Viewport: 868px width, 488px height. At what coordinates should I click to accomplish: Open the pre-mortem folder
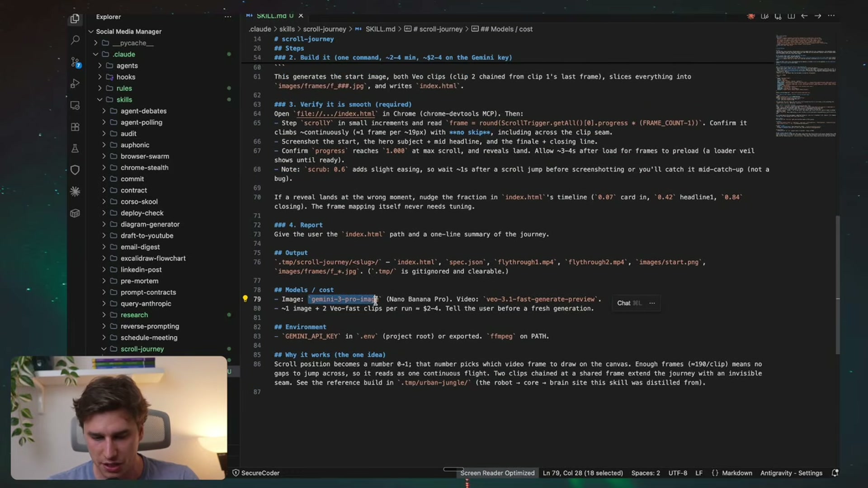tap(139, 281)
